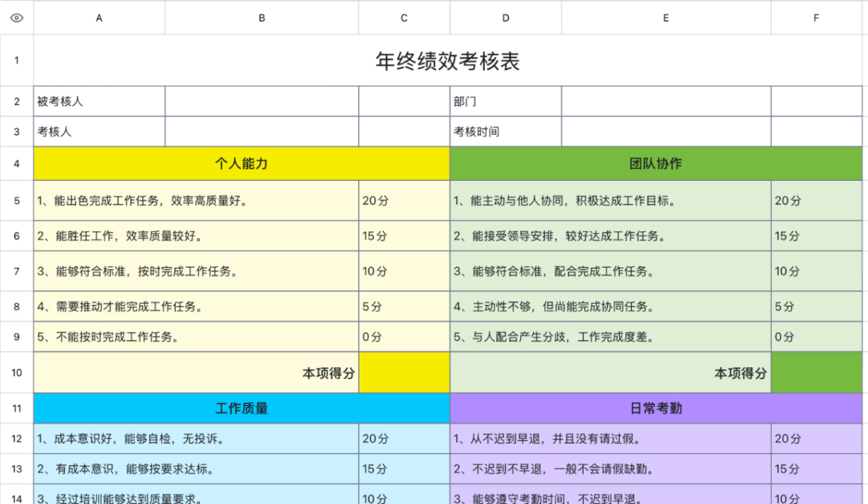Select column E header
This screenshot has height=504, width=868.
click(666, 18)
